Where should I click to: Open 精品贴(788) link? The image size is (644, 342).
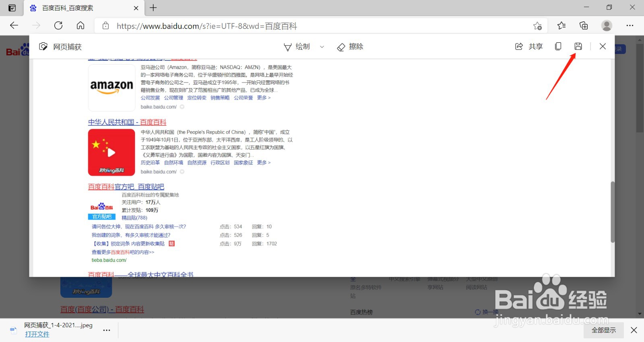(x=134, y=218)
